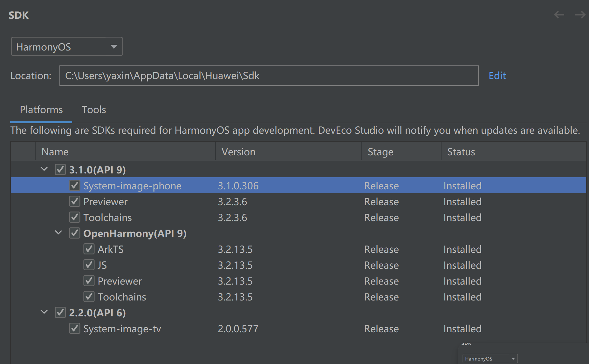Image resolution: width=589 pixels, height=364 pixels.
Task: Click the 2.2.0(API 6) group label
Action: [x=97, y=313]
